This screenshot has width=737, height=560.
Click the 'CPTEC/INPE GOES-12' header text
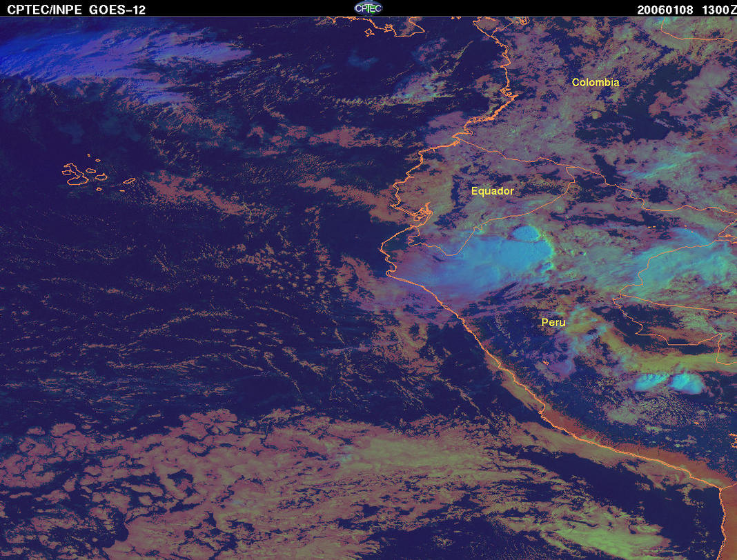tap(76, 10)
